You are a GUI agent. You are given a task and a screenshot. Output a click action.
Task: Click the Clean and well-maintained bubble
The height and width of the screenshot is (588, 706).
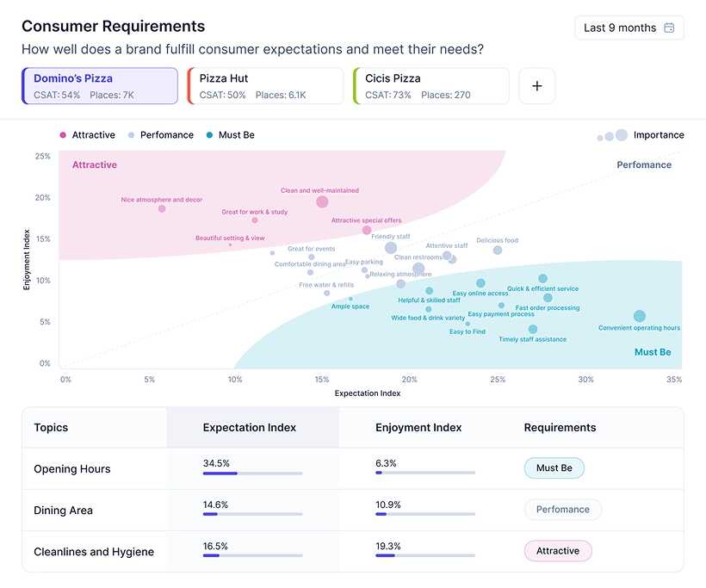pos(322,202)
